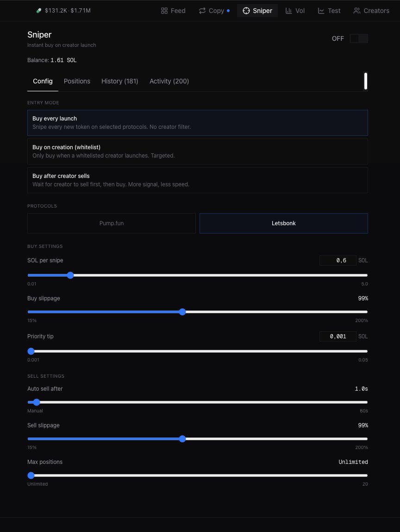400x532 pixels.
Task: Click the Auto sell 1.0s value
Action: pyautogui.click(x=362, y=388)
